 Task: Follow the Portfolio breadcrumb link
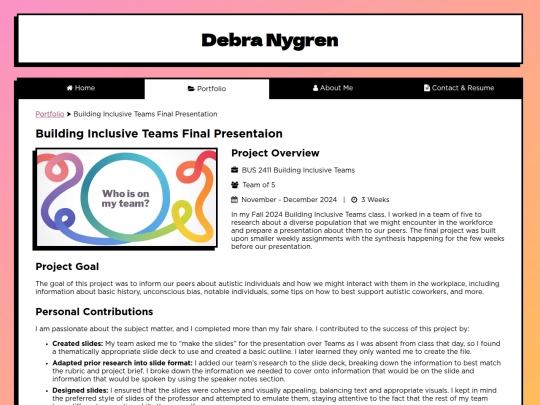pos(50,114)
